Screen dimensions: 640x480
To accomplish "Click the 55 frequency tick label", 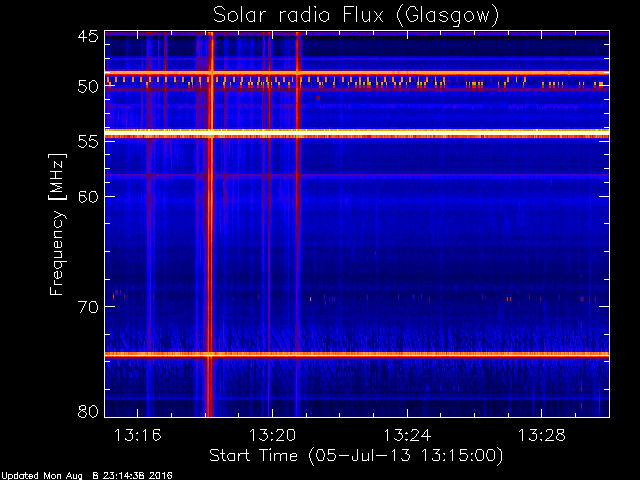I will click(x=88, y=142).
